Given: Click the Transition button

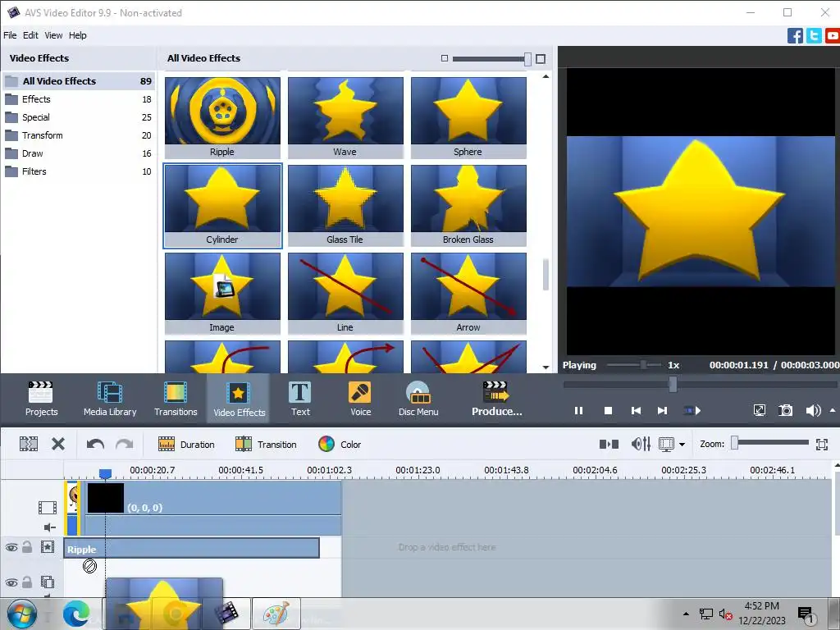Looking at the screenshot, I should point(266,444).
